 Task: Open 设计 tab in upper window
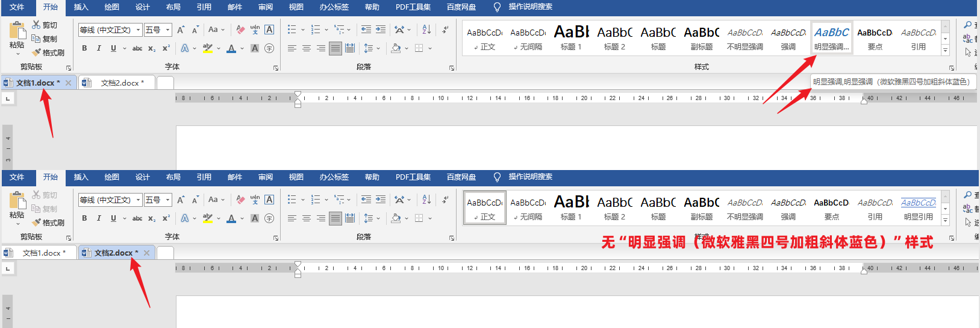(x=142, y=7)
